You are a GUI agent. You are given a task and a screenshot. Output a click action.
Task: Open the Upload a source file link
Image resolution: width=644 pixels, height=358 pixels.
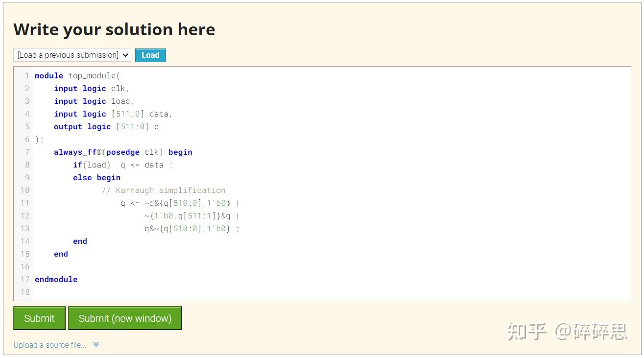(49, 345)
